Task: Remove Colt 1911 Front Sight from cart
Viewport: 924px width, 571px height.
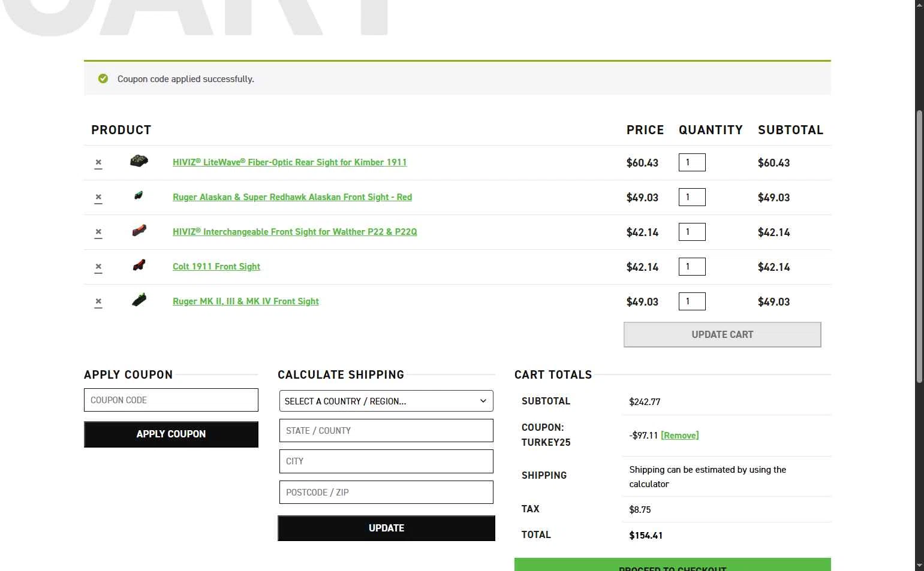Action: 98,267
